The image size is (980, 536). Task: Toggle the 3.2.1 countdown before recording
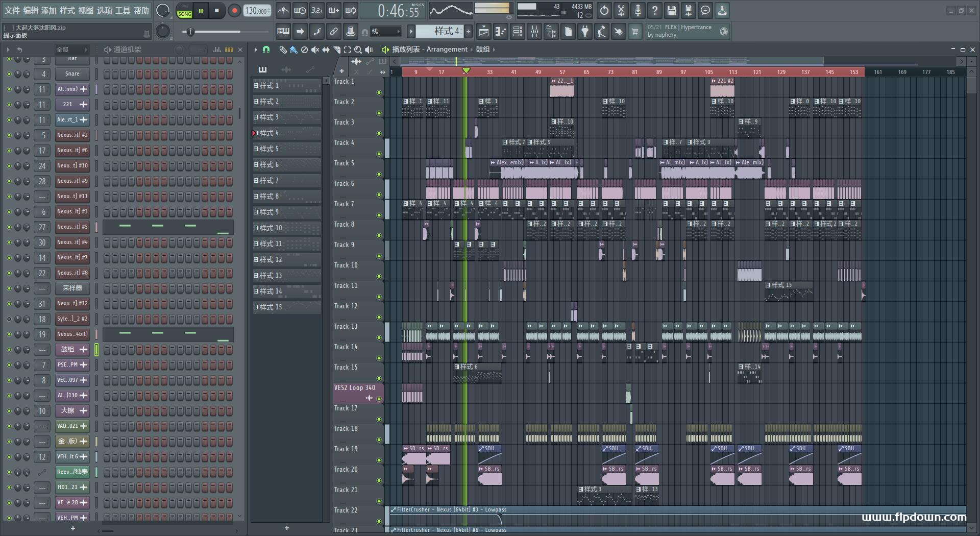[317, 10]
